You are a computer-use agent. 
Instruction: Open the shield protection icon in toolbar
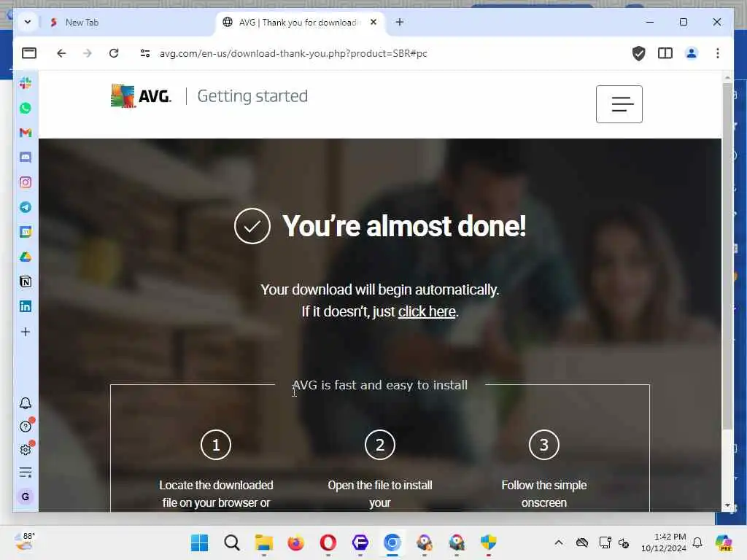point(638,52)
